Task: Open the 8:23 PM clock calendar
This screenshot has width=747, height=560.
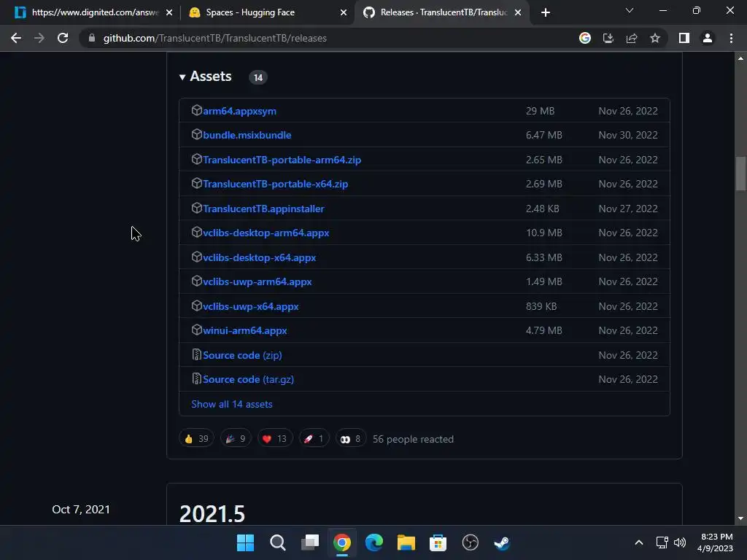Action: (x=715, y=542)
